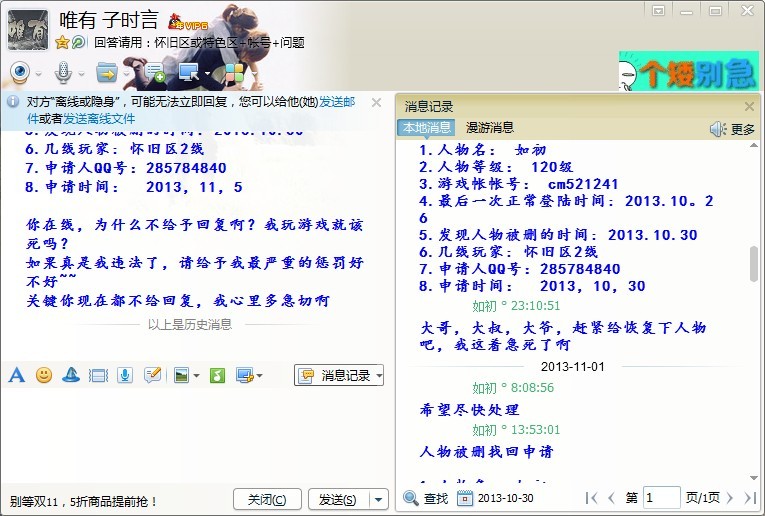The image size is (765, 516).
Task: Click the page number input field
Action: click(x=661, y=498)
